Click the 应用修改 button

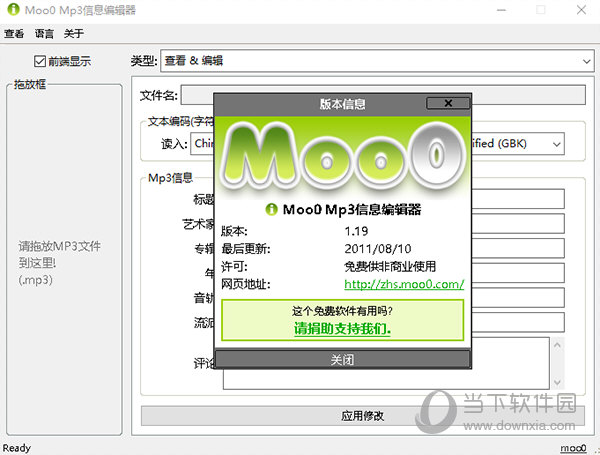click(362, 416)
